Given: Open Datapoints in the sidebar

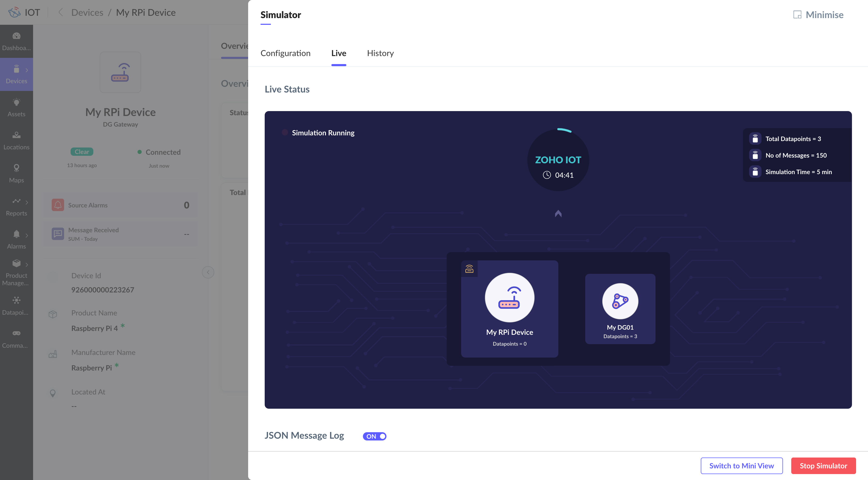Looking at the screenshot, I should point(16,301).
